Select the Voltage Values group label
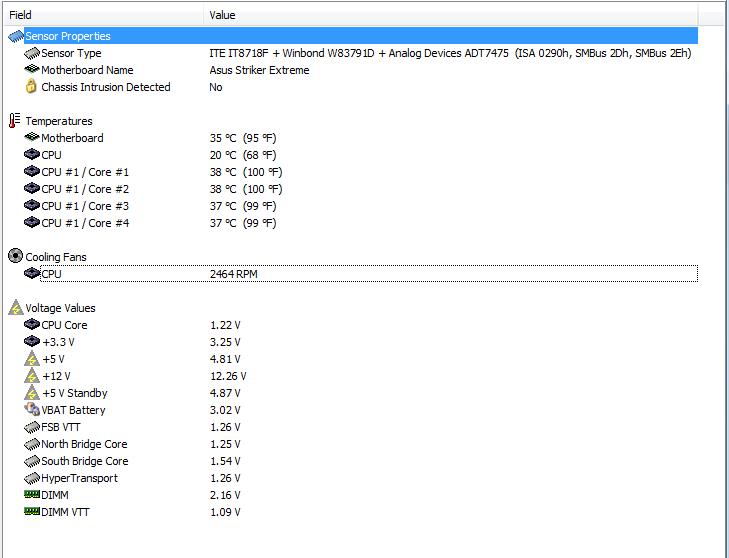This screenshot has height=558, width=729. (60, 308)
